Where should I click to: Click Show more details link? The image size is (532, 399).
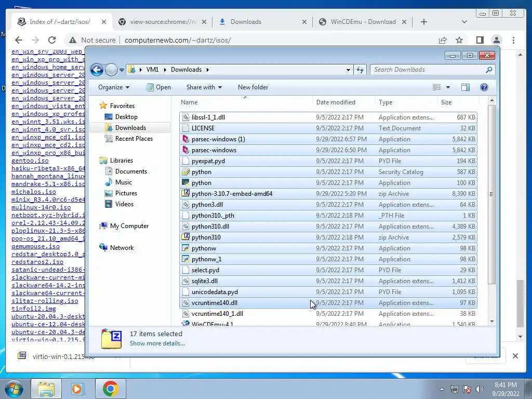[157, 343]
